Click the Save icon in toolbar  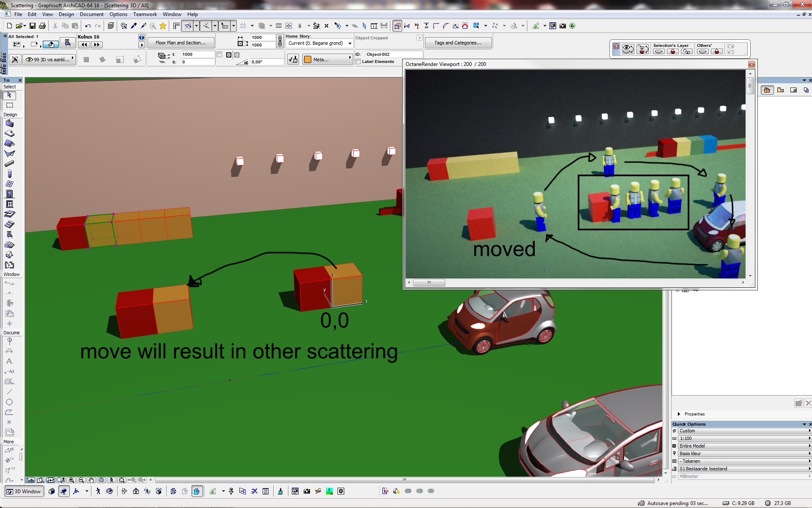tap(32, 26)
